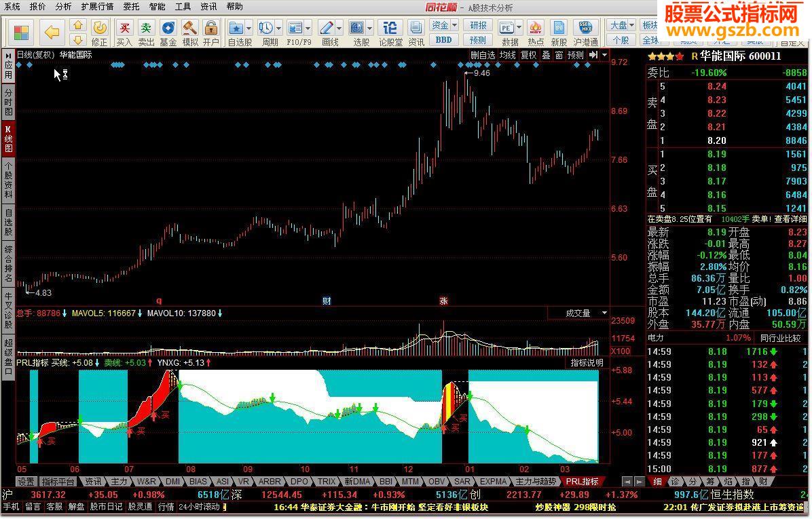The height and width of the screenshot is (519, 812).
Task: Click the colorful home grid icon
Action: click(21, 33)
